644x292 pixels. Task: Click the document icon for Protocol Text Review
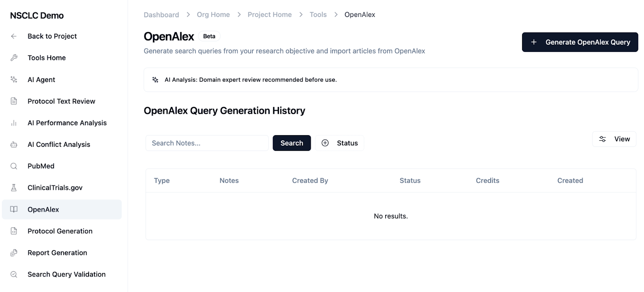[14, 101]
